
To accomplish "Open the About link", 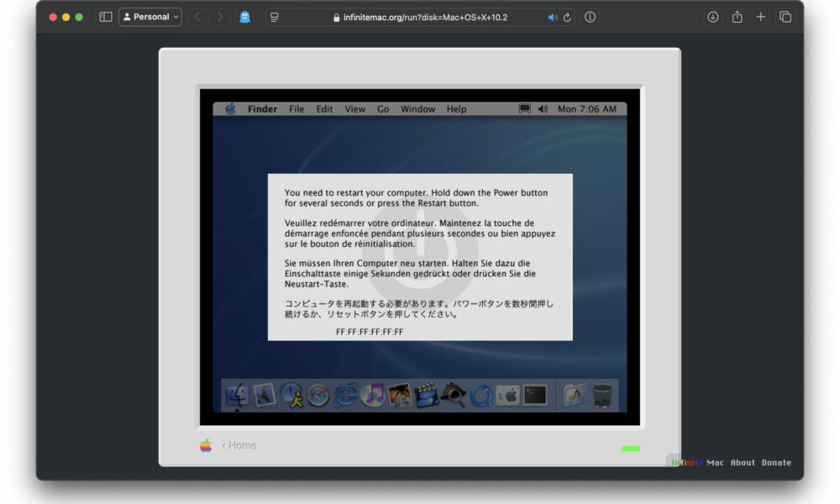I will (x=743, y=462).
